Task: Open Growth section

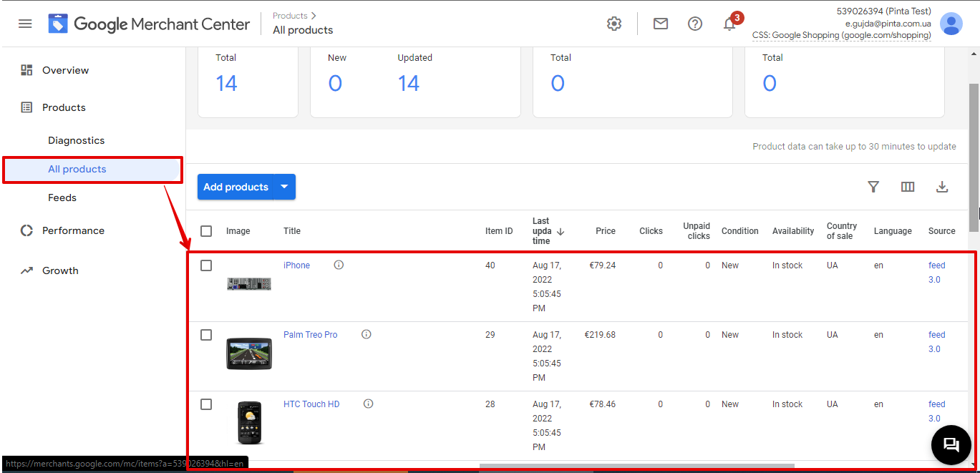Action: point(60,270)
